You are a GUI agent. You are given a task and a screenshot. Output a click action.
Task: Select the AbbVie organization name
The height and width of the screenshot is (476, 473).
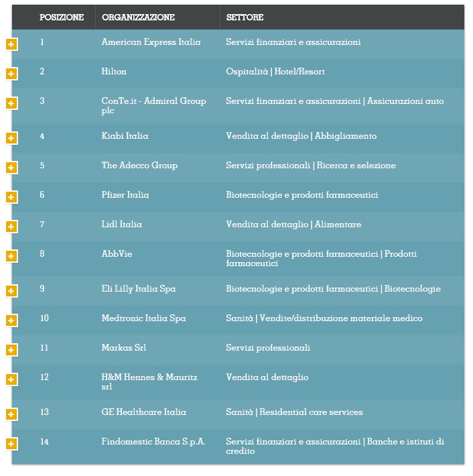tap(117, 254)
